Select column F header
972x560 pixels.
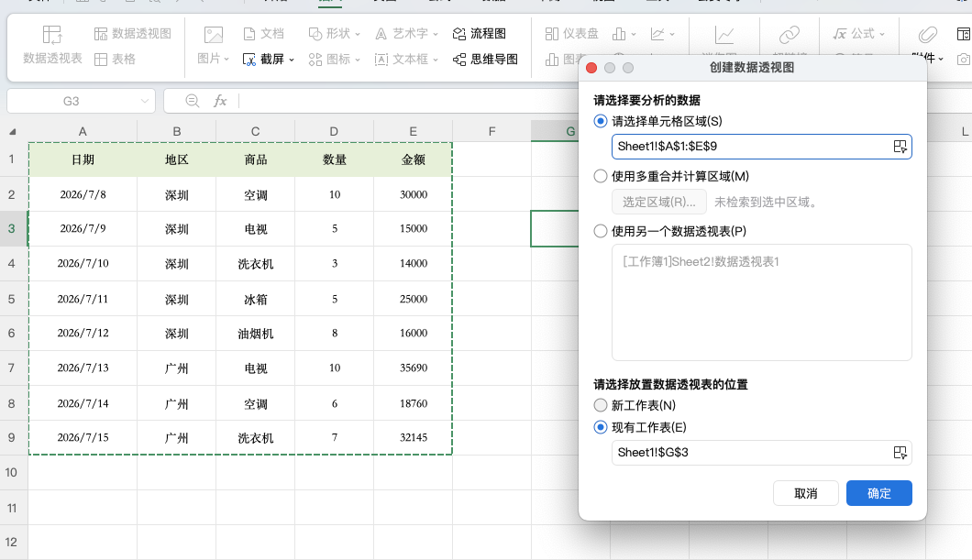click(492, 131)
